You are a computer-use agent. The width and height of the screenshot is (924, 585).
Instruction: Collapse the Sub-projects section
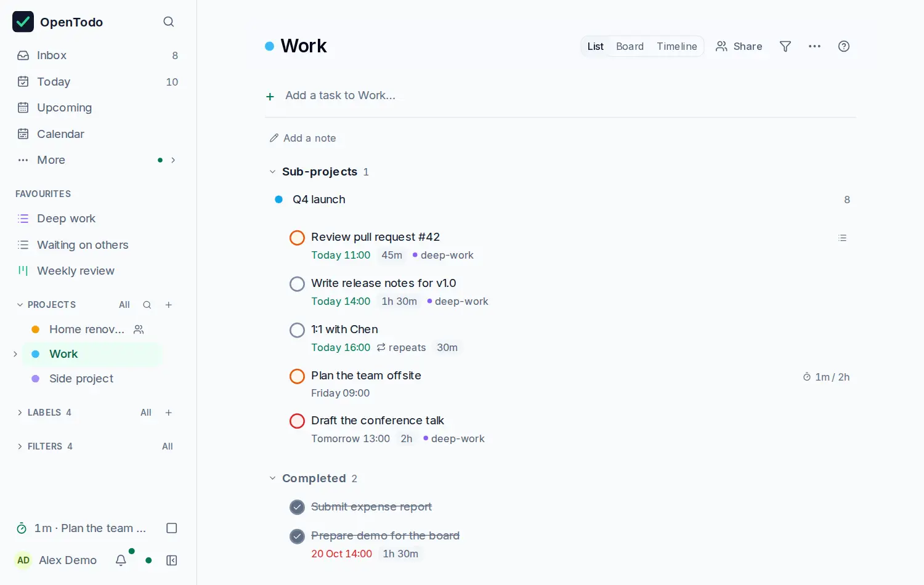click(x=272, y=172)
